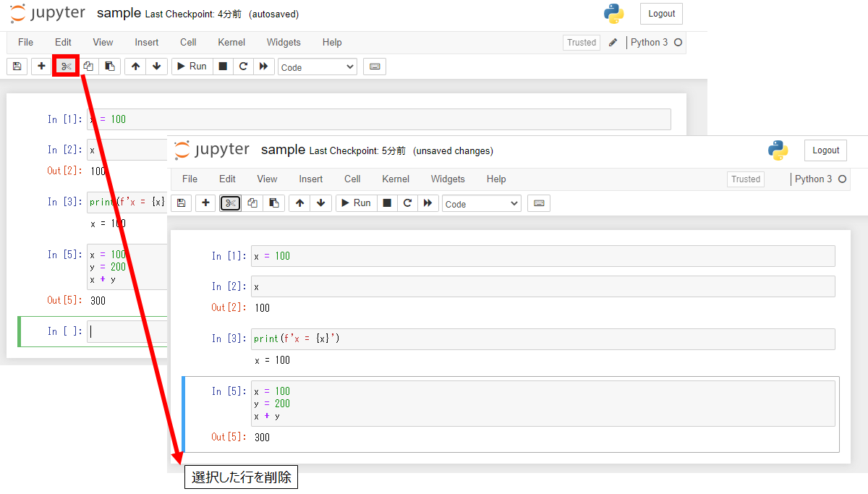Restart kernel using front notebook's circular arrow icon
This screenshot has width=868, height=494.
[407, 203]
